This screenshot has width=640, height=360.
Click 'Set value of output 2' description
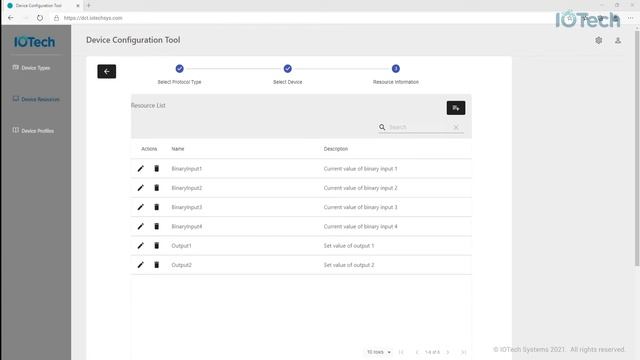[349, 265]
